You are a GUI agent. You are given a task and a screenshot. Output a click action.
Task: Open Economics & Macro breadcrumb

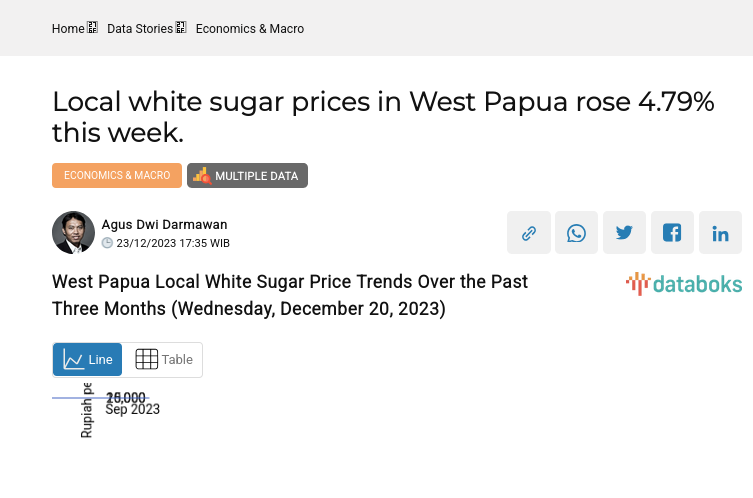pos(250,29)
